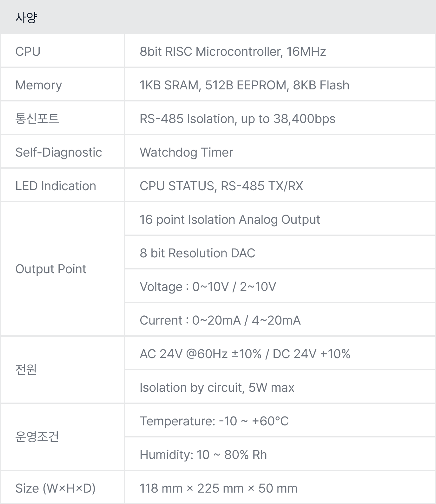
Task: Select the CPU row label
Action: click(x=28, y=52)
